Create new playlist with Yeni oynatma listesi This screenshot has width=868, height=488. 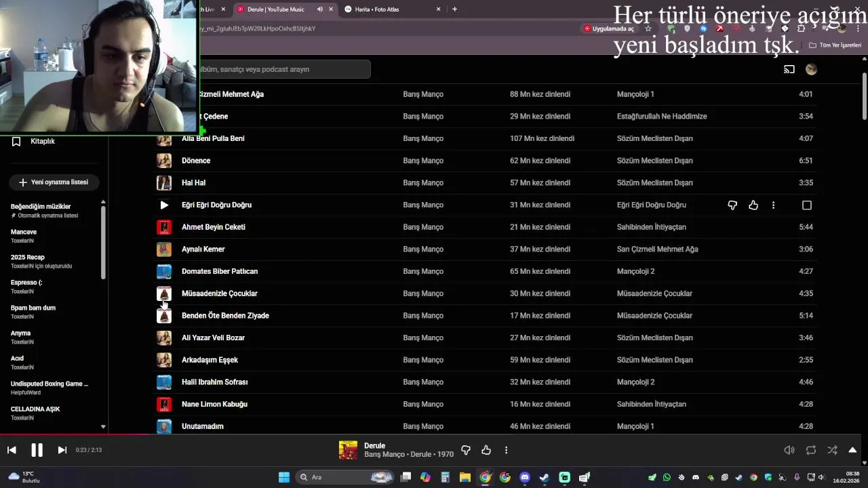[54, 182]
